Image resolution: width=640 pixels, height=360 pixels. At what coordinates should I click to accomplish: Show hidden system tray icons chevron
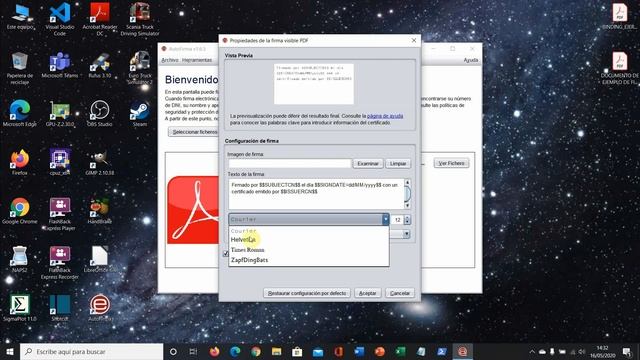[x=532, y=351]
